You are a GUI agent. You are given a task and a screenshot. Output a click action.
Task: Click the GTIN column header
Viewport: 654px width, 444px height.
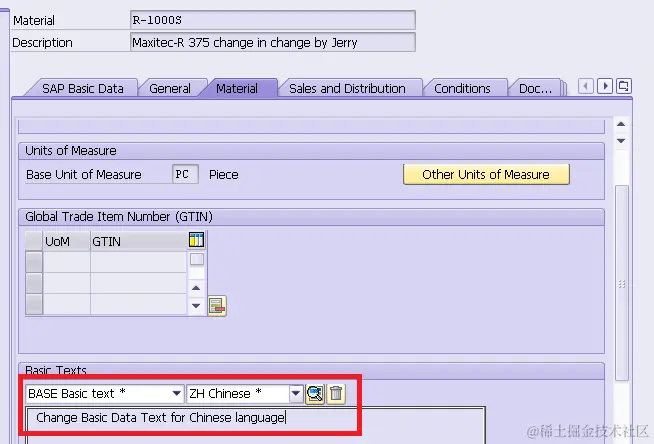(139, 241)
